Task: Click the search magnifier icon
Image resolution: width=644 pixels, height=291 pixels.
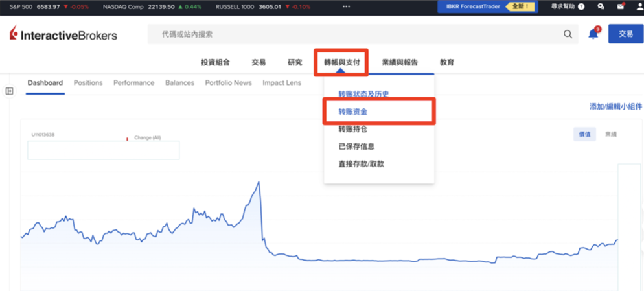Action: [568, 34]
